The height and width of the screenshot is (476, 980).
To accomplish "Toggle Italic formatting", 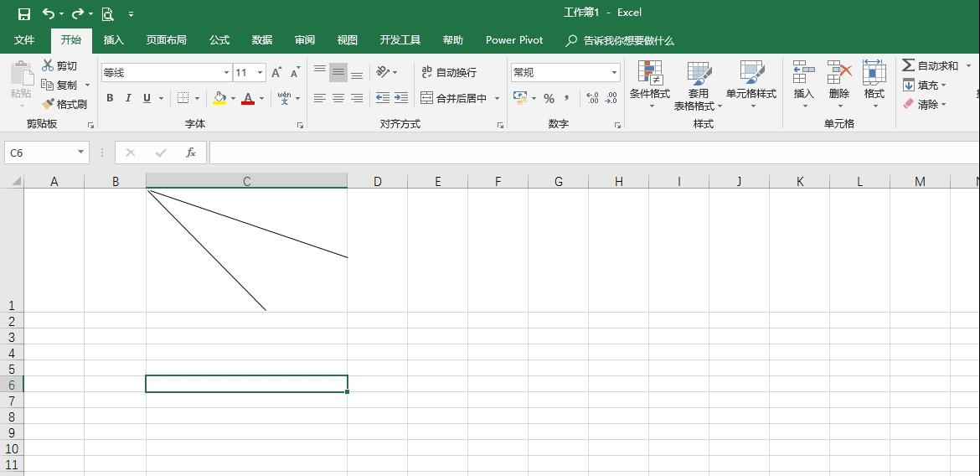I will (128, 98).
